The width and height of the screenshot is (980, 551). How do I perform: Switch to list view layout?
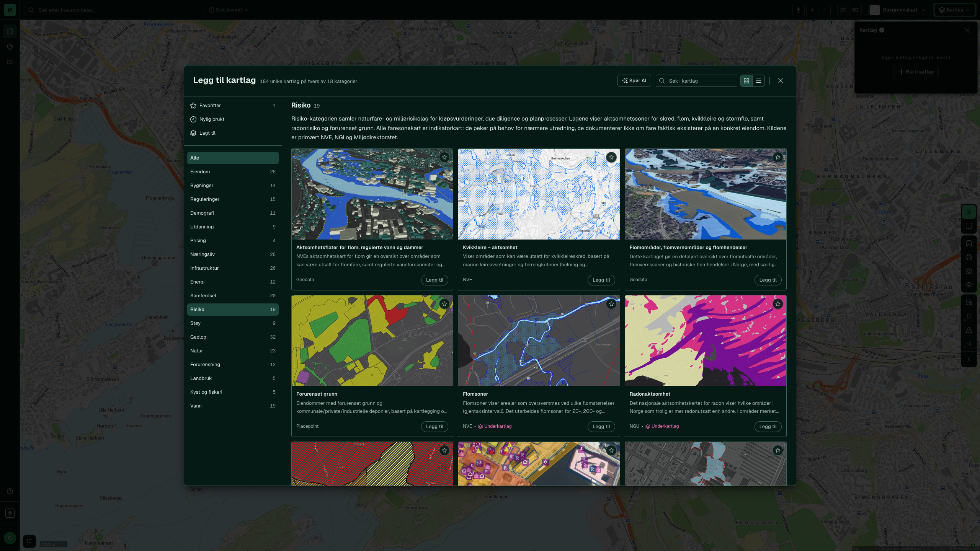(758, 81)
